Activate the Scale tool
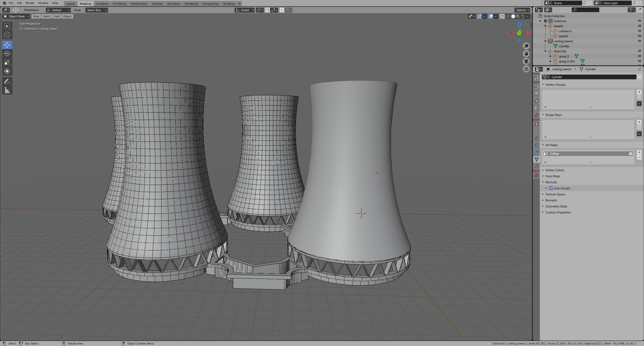 [7, 62]
